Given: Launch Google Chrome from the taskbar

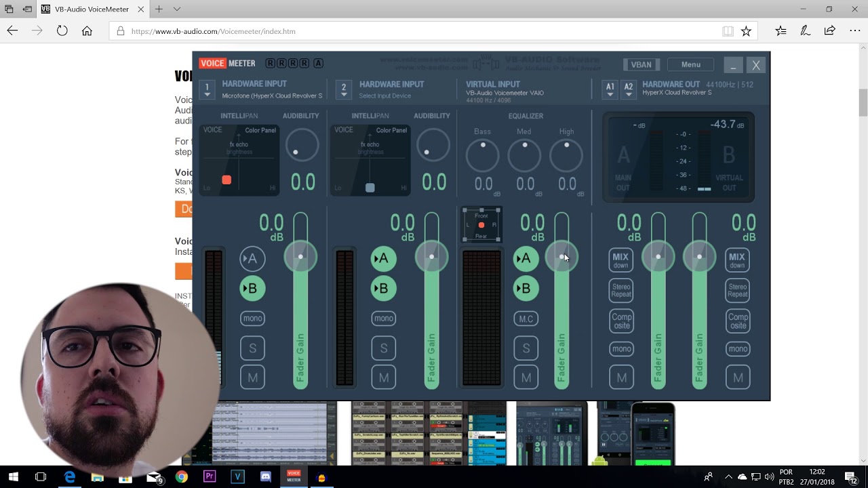Looking at the screenshot, I should (x=181, y=477).
